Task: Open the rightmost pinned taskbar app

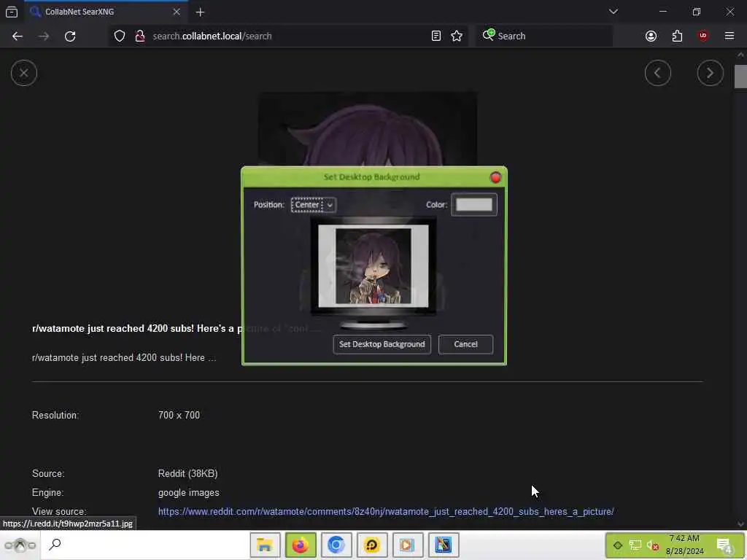Action: pos(443,545)
